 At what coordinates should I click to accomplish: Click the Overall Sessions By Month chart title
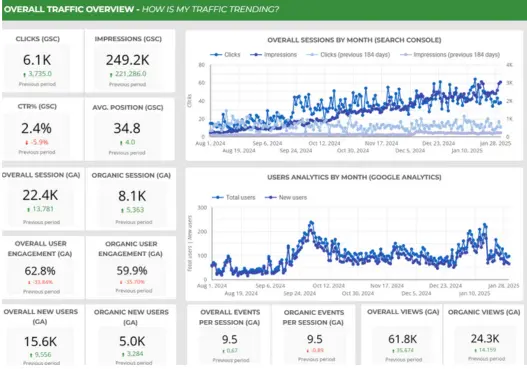point(354,40)
